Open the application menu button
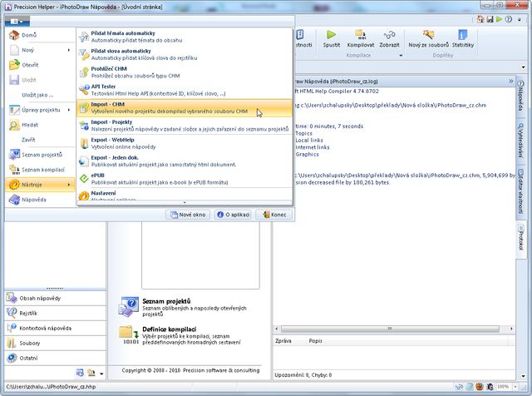 click(17, 22)
